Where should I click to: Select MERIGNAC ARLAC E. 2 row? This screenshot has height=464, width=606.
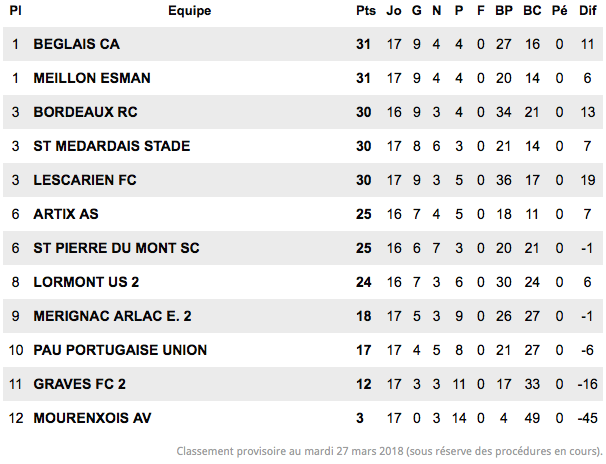pos(303,316)
